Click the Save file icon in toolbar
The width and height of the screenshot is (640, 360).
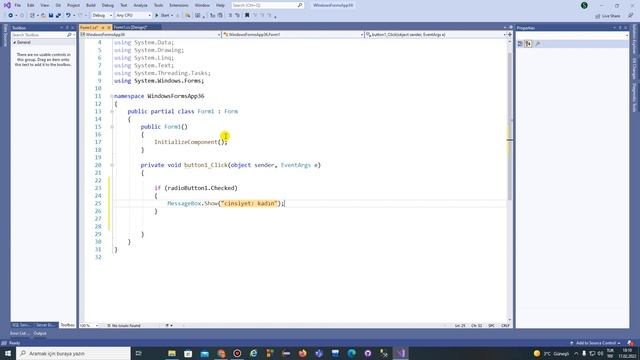[x=51, y=16]
